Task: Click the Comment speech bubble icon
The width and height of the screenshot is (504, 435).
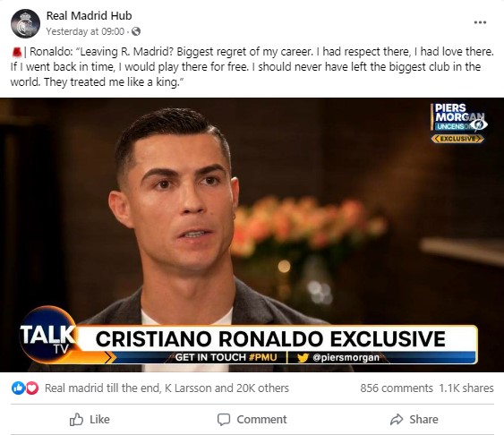Action: (224, 420)
